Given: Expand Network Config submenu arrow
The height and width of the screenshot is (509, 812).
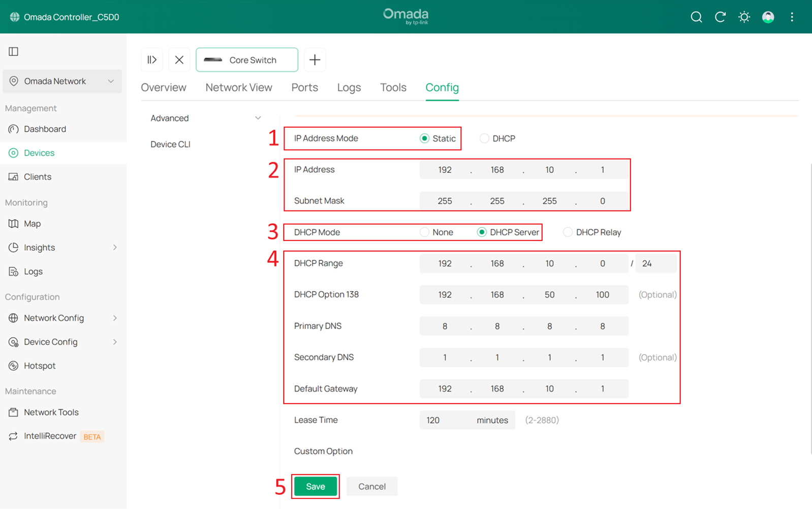Looking at the screenshot, I should pyautogui.click(x=115, y=318).
